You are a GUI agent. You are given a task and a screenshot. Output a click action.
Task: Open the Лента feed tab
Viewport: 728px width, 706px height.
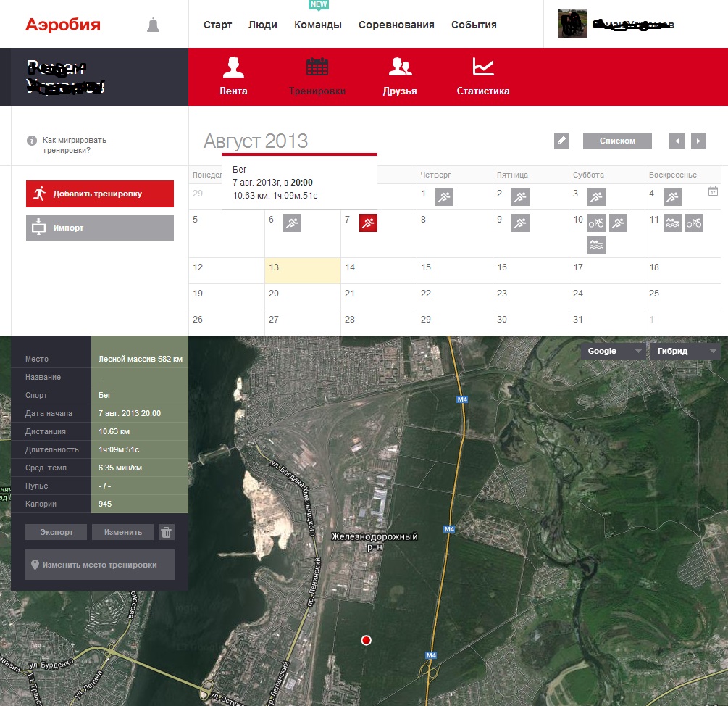[233, 75]
